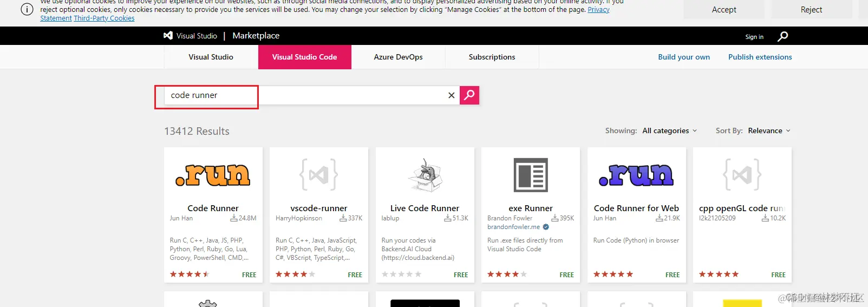Click the download icon beside 395K
Image resolution: width=868 pixels, height=307 pixels.
click(x=555, y=218)
